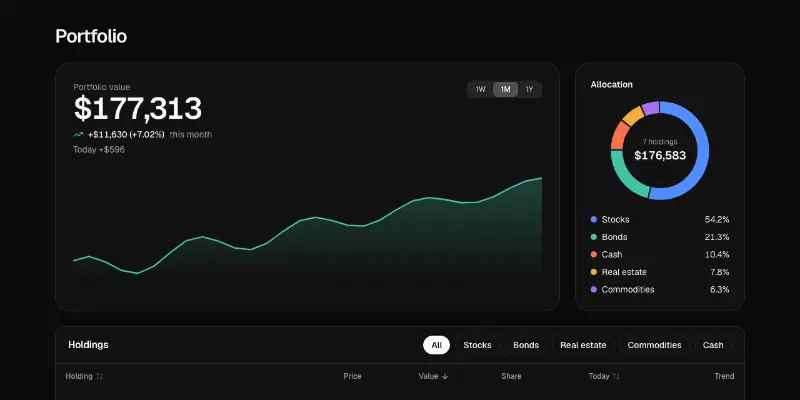Click the Stocks 54.2% value

(x=717, y=220)
